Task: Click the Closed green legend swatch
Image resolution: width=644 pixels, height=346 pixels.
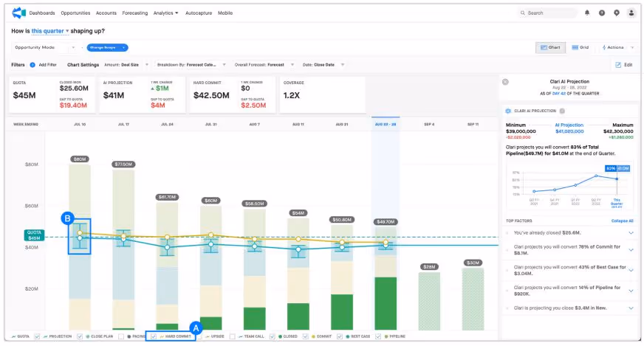Action: tap(280, 336)
